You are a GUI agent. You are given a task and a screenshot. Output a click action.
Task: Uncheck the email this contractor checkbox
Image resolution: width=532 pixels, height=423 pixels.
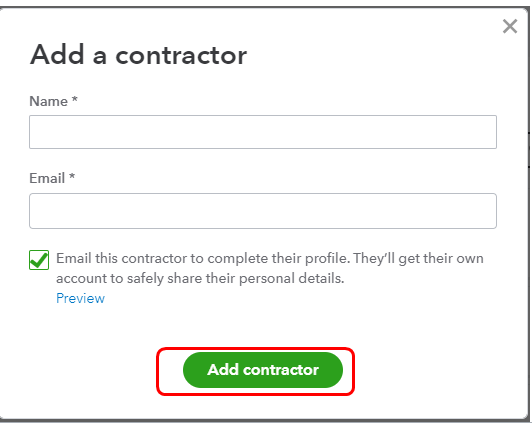coord(39,260)
